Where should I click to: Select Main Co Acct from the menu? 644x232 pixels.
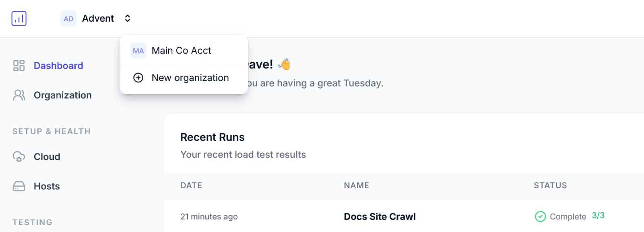coord(181,50)
